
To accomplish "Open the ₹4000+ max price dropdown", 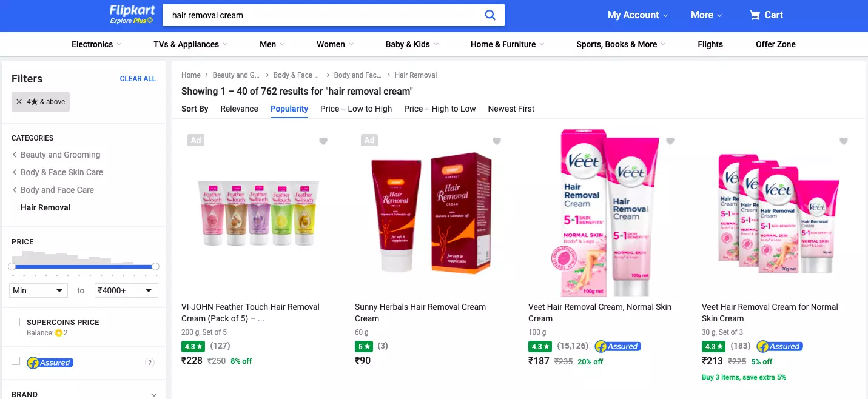I will click(x=126, y=290).
